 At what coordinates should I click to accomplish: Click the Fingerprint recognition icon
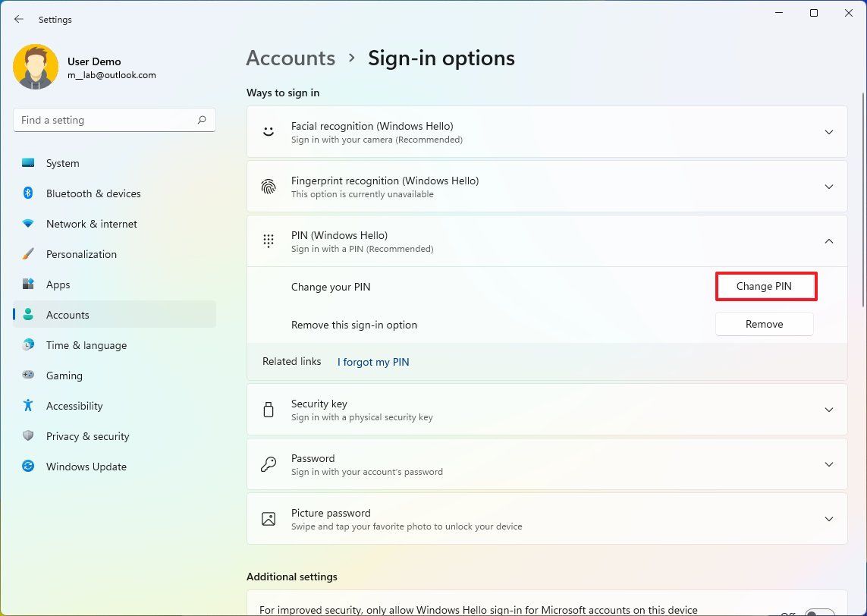pyautogui.click(x=269, y=186)
